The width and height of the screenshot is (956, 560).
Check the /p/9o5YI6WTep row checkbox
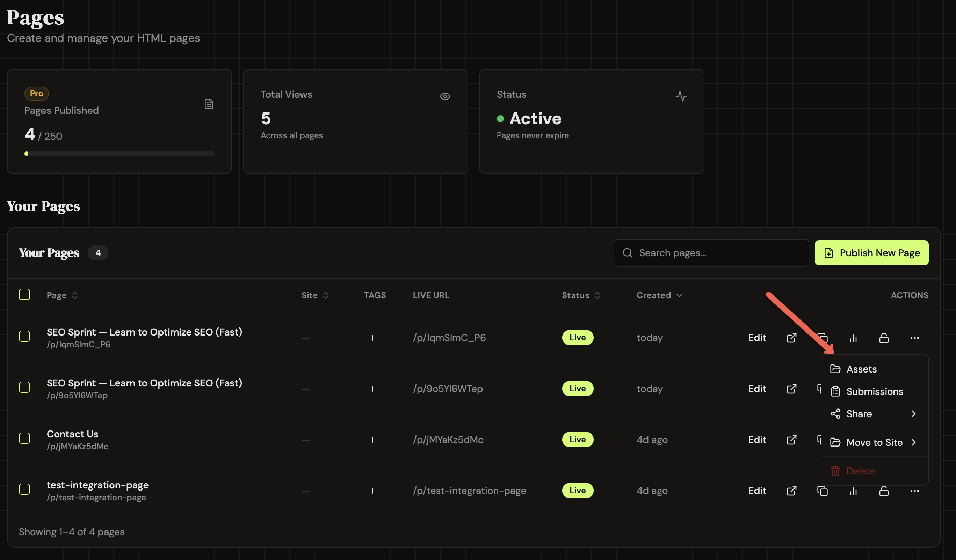point(25,387)
